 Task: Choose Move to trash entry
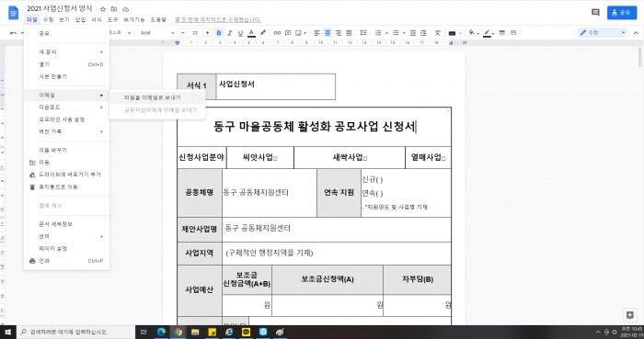tap(66, 186)
